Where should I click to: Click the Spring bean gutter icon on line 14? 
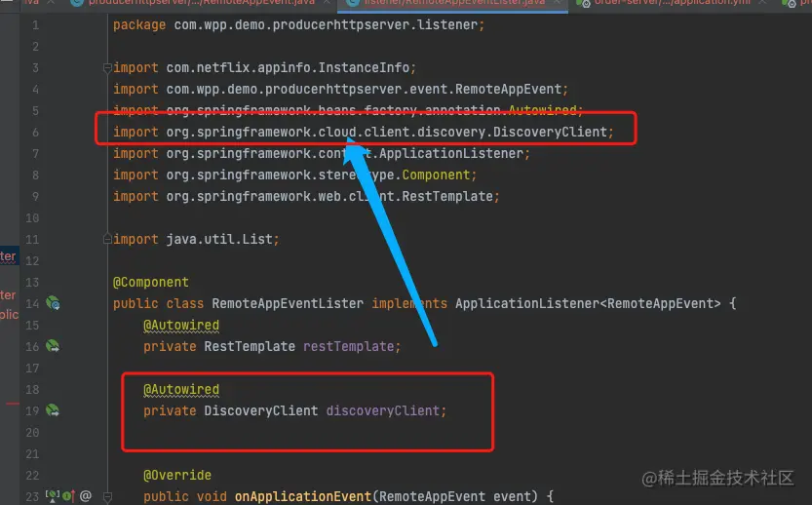click(x=53, y=303)
